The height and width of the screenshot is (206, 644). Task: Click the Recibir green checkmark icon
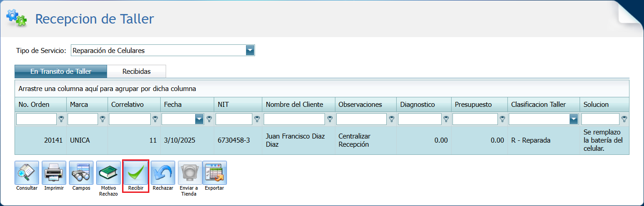pos(136,172)
